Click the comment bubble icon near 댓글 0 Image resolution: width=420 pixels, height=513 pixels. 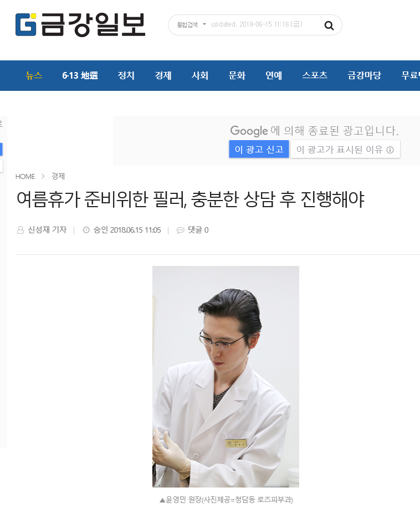tap(180, 230)
